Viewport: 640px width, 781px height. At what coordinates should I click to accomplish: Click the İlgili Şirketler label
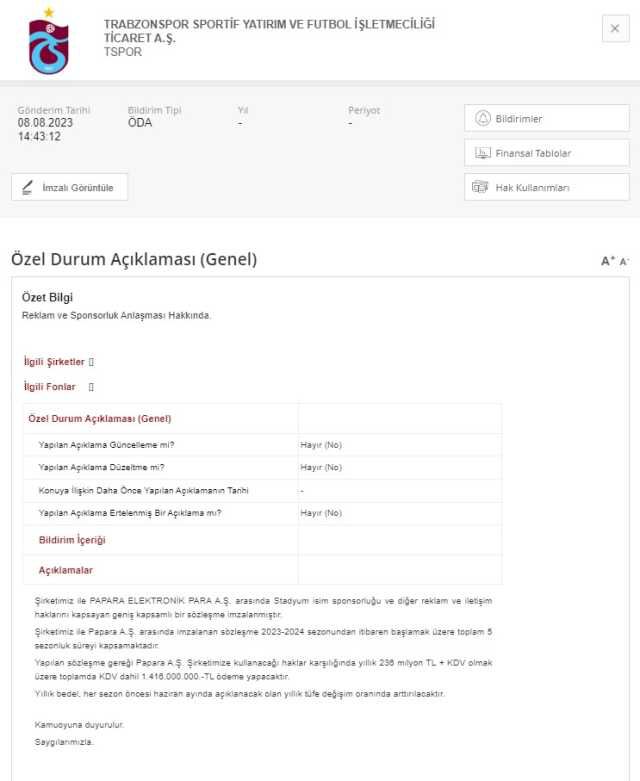click(54, 362)
